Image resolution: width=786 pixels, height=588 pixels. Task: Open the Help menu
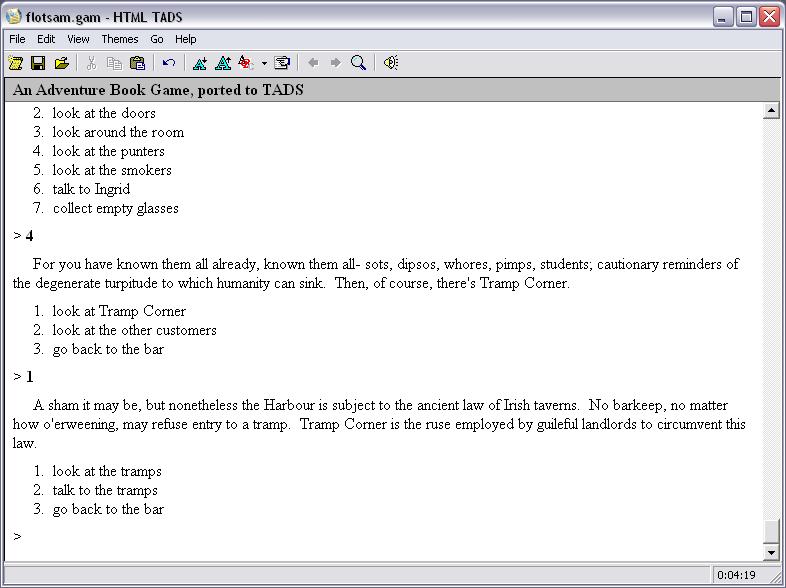[185, 39]
